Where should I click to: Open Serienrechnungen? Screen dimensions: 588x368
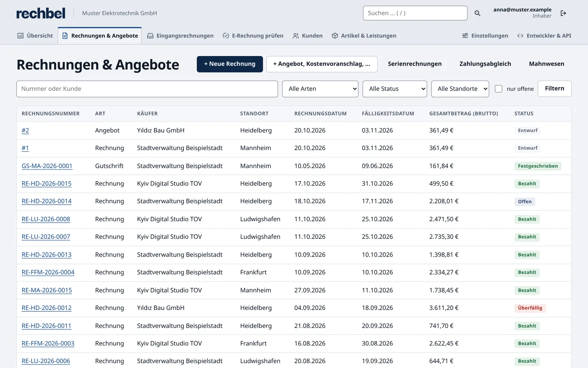point(415,64)
